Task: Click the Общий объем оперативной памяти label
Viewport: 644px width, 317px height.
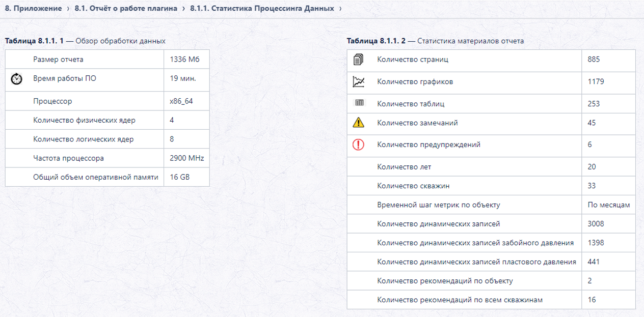Action: pyautogui.click(x=96, y=177)
